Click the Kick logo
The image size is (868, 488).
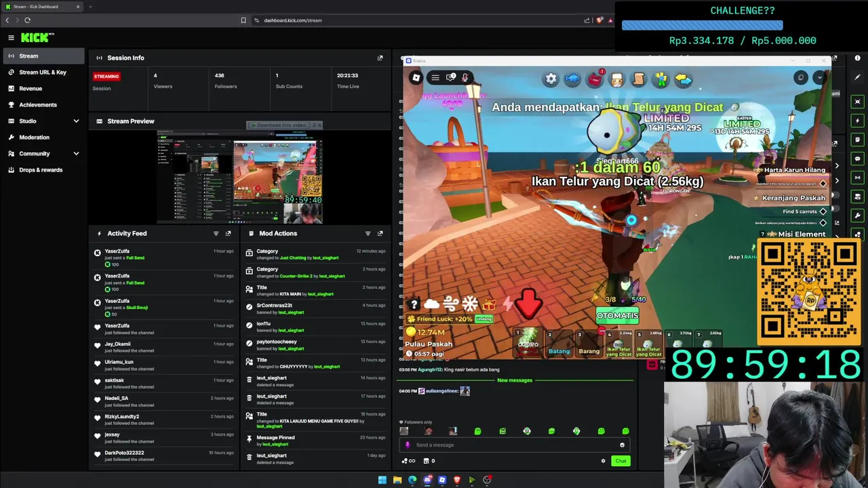(x=37, y=38)
